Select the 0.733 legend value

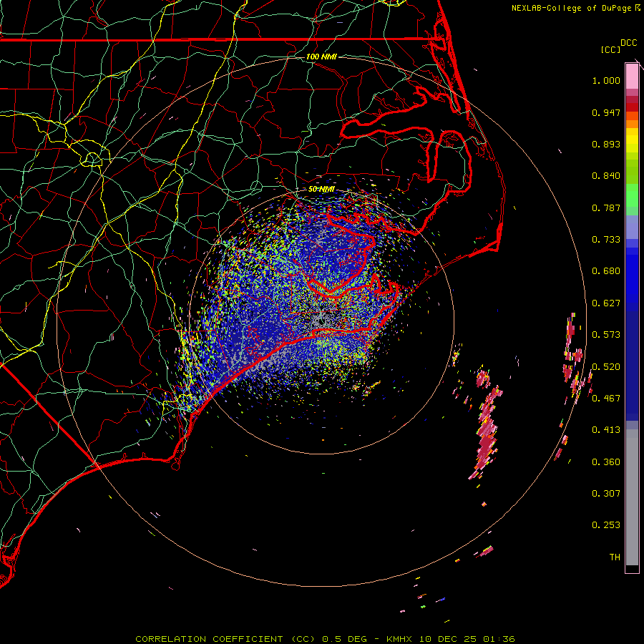606,240
